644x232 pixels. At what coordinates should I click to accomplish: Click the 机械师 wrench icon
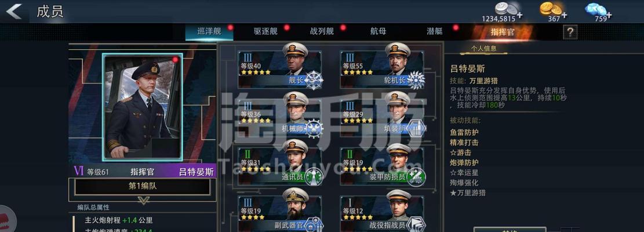[314, 129]
